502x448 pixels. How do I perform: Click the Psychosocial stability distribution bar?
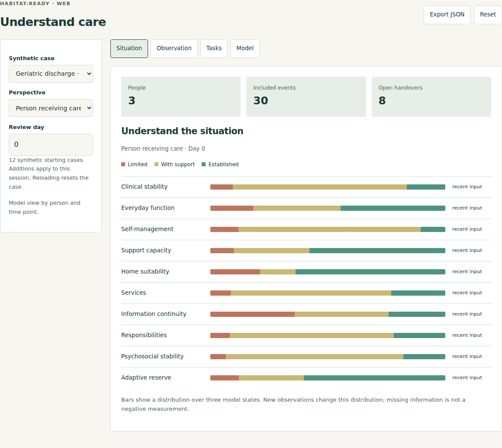point(328,356)
